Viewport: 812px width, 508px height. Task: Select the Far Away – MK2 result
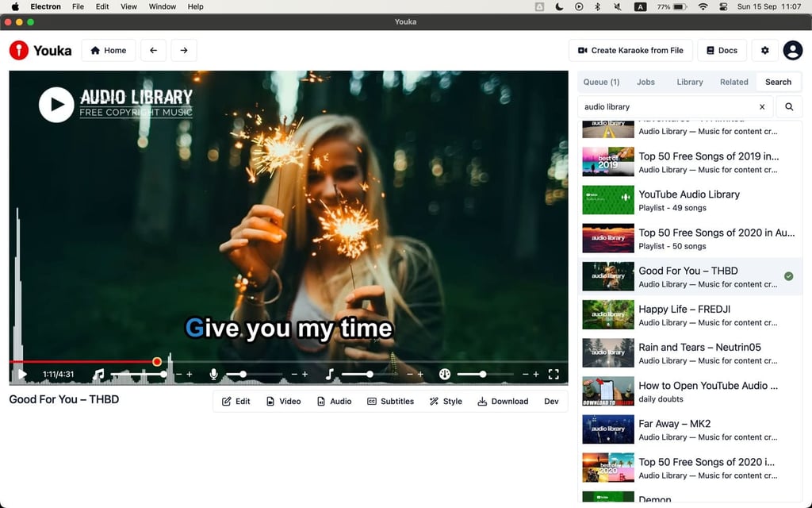tap(690, 429)
